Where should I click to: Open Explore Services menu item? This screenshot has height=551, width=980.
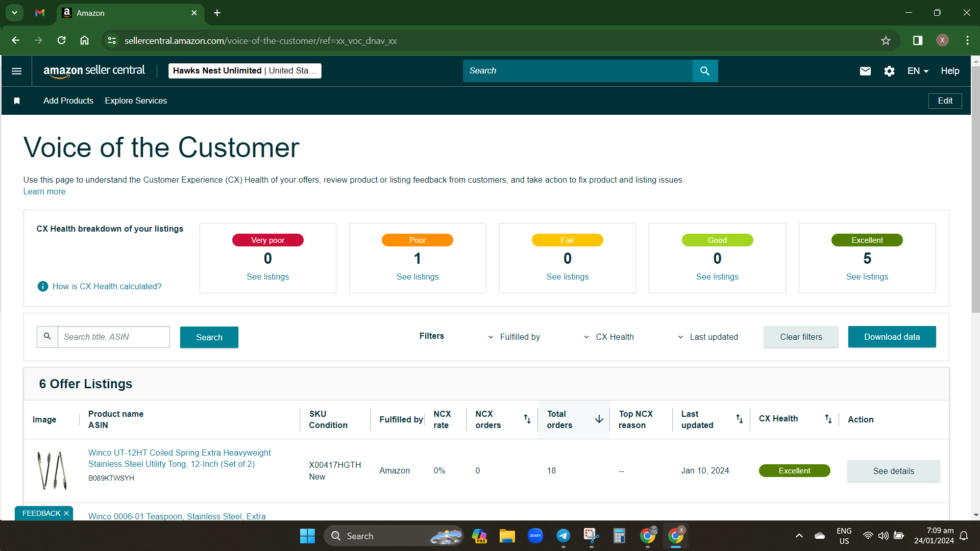coord(136,101)
